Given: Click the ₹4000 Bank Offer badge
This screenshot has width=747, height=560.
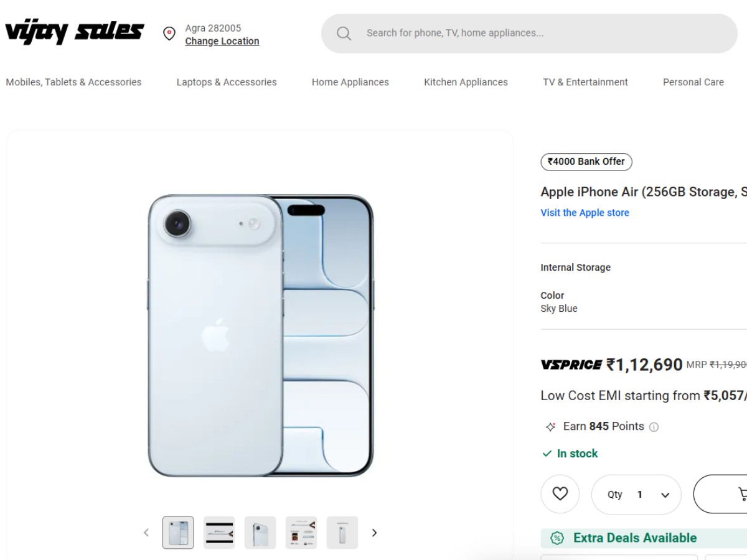Looking at the screenshot, I should [x=586, y=162].
